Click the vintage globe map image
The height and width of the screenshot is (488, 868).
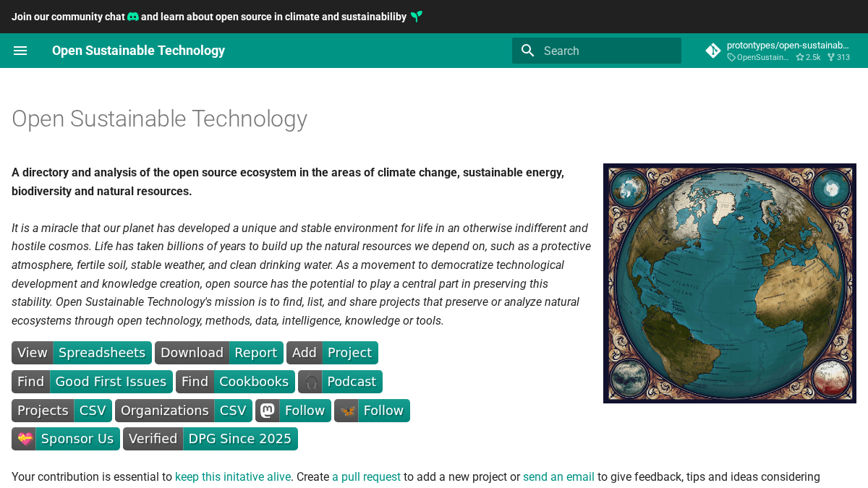[x=730, y=283]
